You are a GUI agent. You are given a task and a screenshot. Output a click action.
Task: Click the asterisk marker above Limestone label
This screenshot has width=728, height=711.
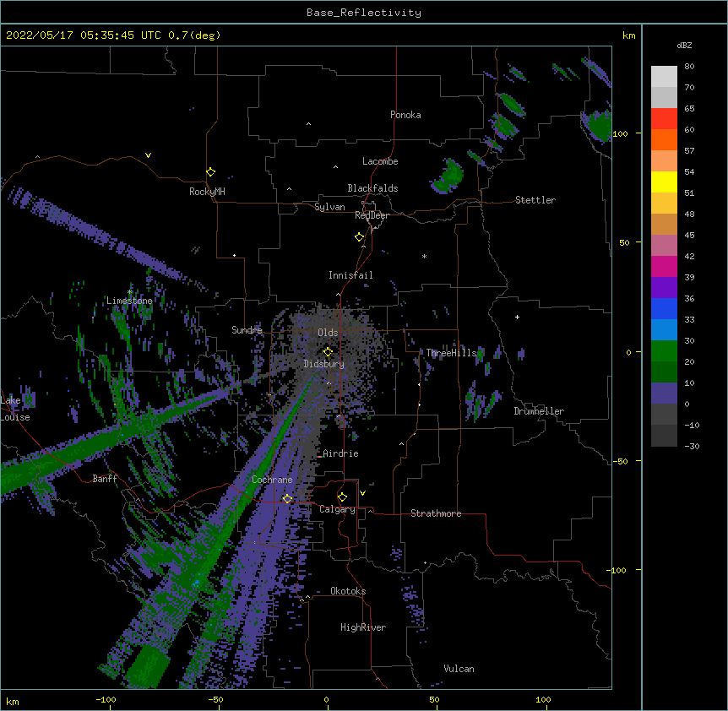point(130,292)
